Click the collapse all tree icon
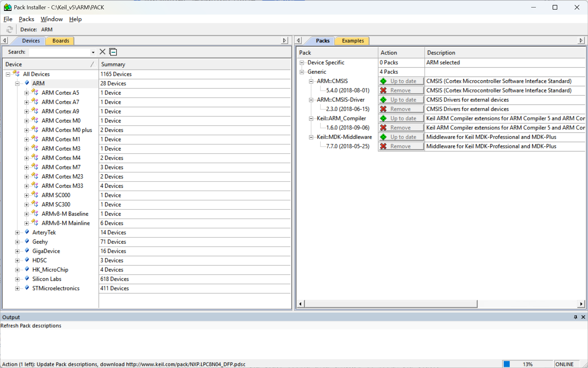Image resolution: width=588 pixels, height=368 pixels. 113,52
